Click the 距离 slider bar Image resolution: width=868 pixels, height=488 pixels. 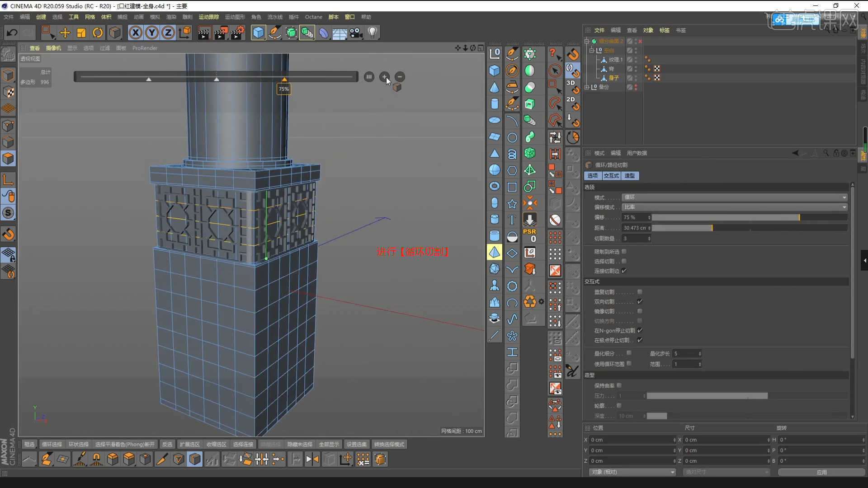tap(749, 228)
